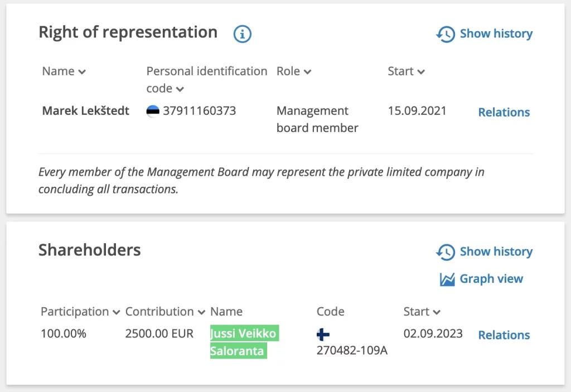Sort shareholders by Contribution

(x=164, y=312)
